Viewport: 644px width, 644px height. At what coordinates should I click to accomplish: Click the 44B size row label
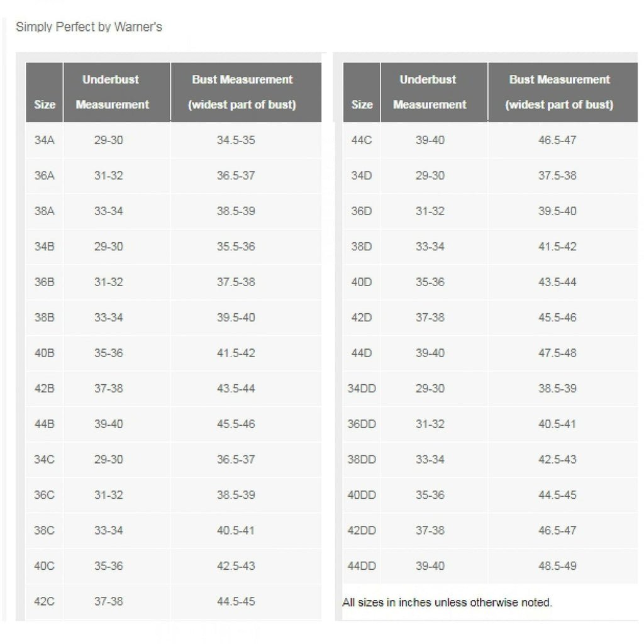[44, 424]
